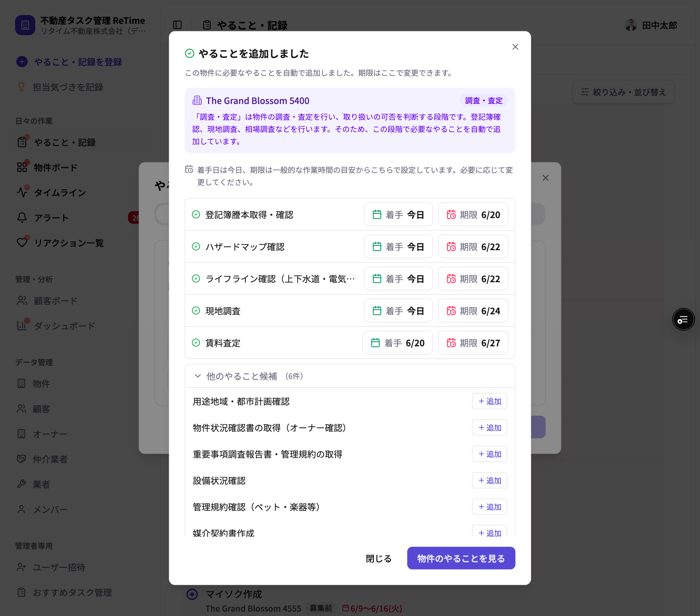This screenshot has height=616, width=700.
Task: Close the やることを追加しました dialog with X
Action: 515,47
